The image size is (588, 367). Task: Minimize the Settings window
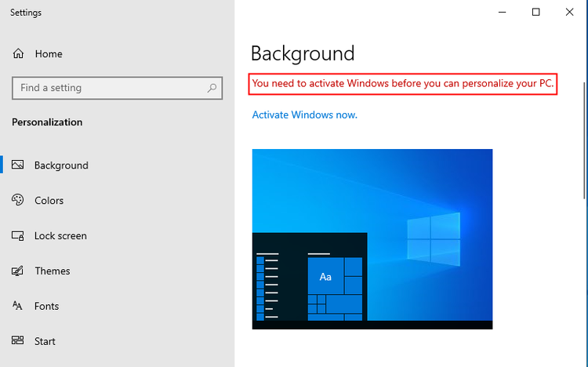(x=502, y=12)
